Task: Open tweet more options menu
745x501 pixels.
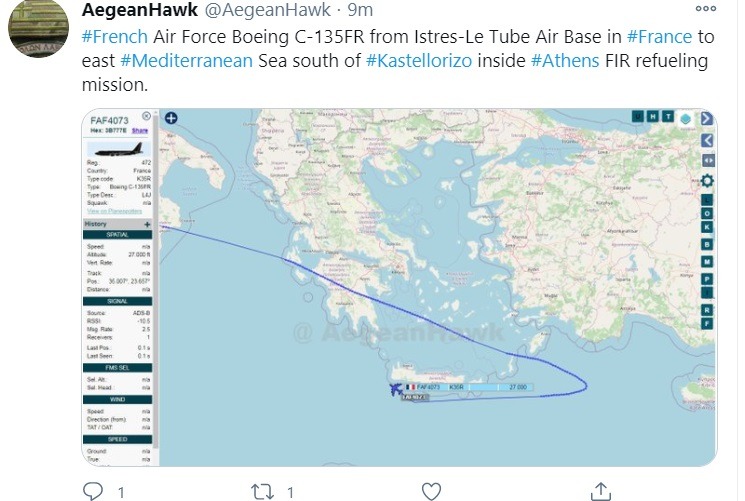Action: [705, 10]
